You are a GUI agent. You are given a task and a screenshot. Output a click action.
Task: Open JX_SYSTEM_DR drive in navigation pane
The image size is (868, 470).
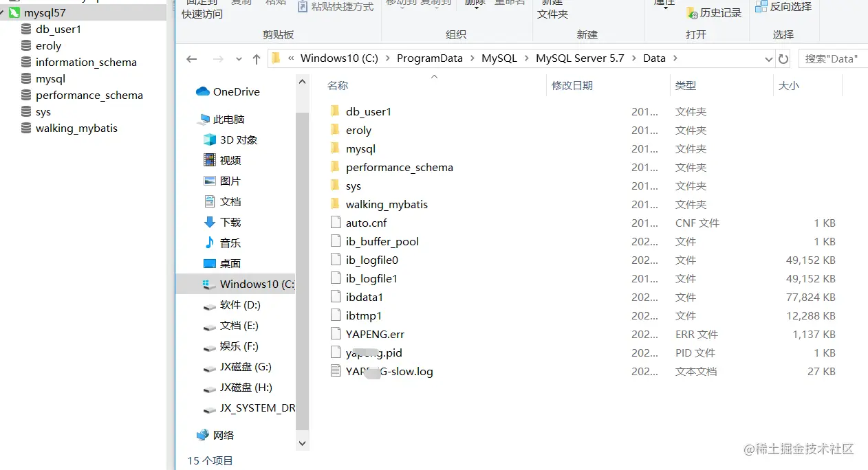tap(249, 407)
